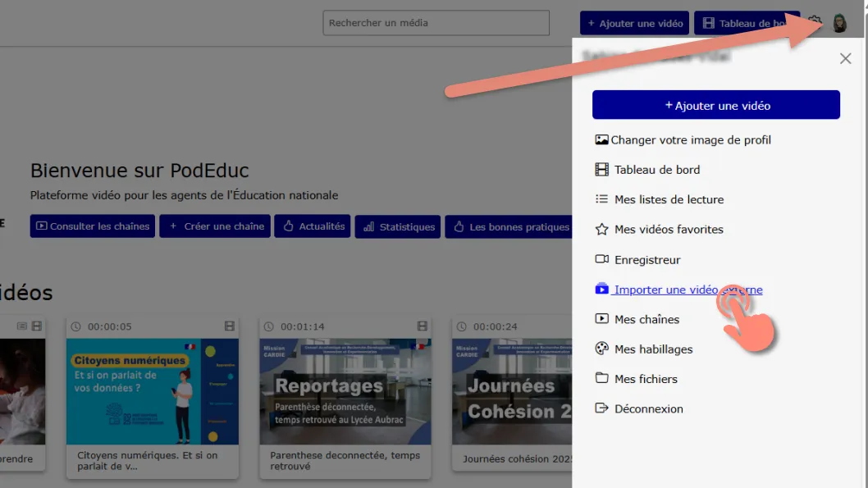Click the palette icon for habillages

(x=601, y=349)
